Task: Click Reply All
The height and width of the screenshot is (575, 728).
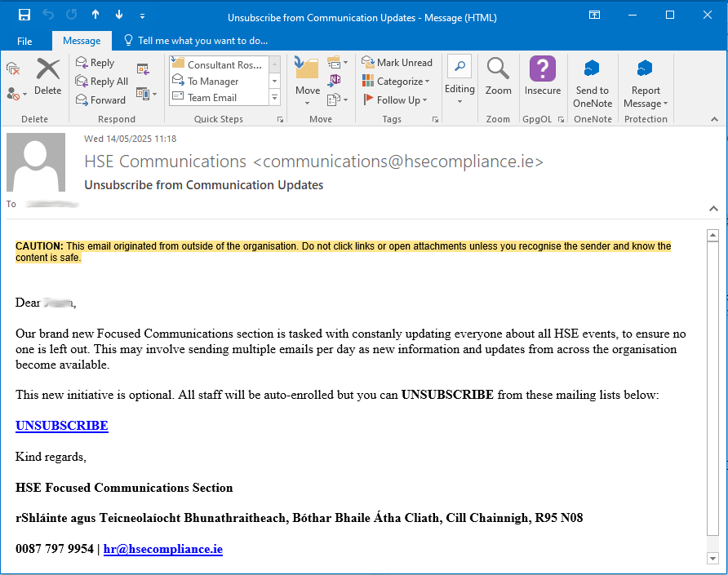Action: click(102, 82)
